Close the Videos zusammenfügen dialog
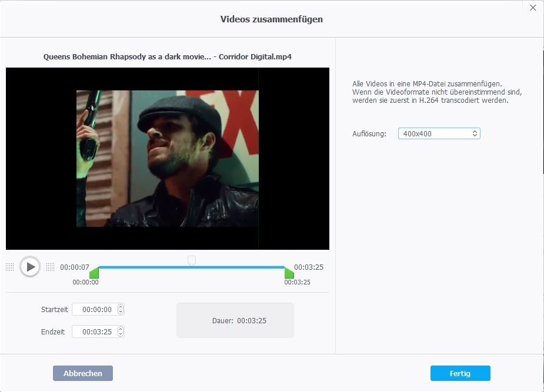The image size is (544, 392). (533, 8)
